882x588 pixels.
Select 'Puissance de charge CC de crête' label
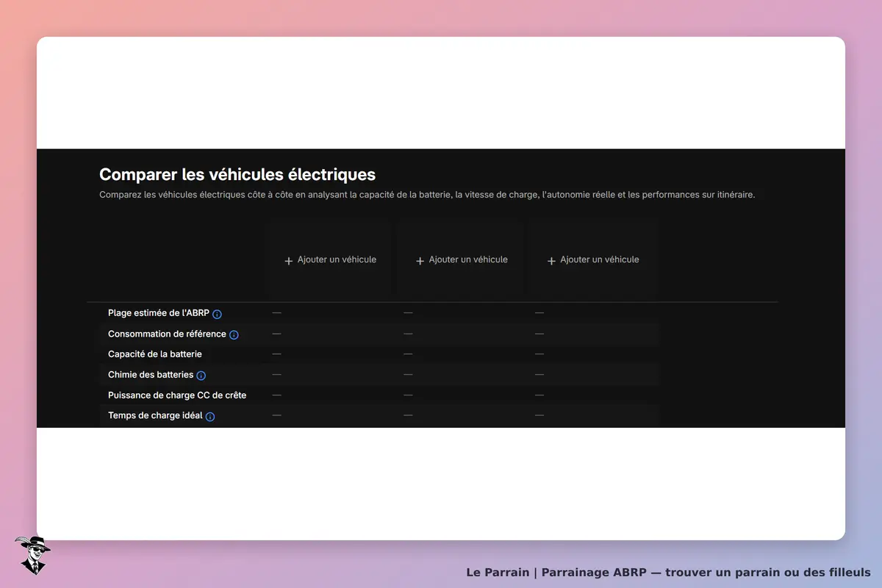click(177, 395)
